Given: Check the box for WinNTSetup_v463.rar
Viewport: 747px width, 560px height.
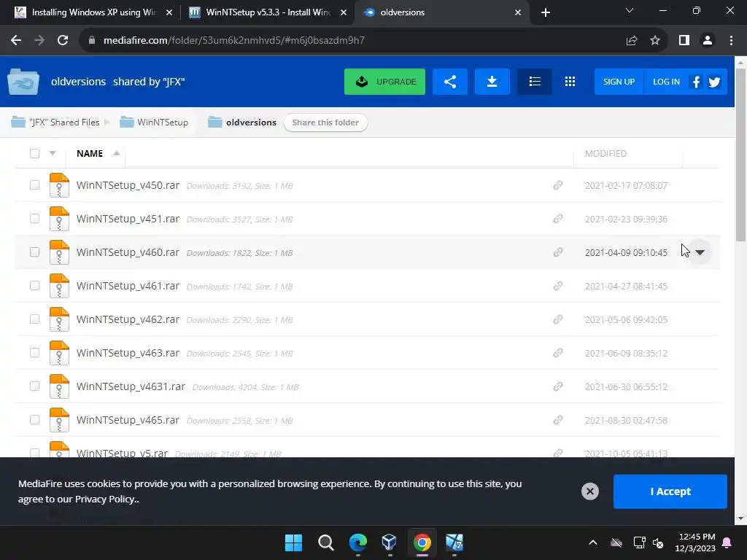Looking at the screenshot, I should click(x=34, y=352).
